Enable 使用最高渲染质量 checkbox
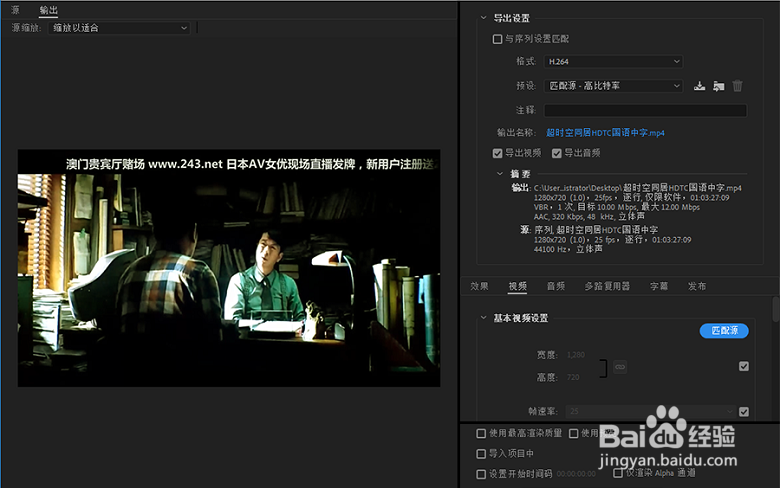The width and height of the screenshot is (780, 488). coord(481,434)
